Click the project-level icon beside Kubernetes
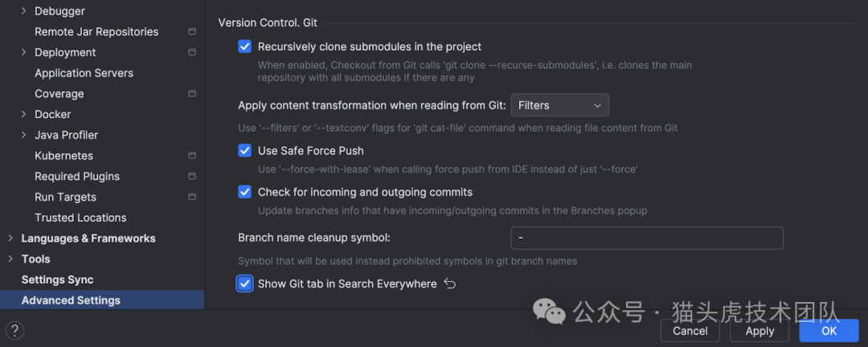868x347 pixels. (192, 156)
